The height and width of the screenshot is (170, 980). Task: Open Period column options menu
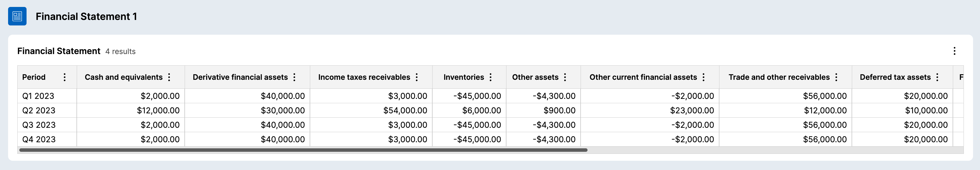click(65, 77)
